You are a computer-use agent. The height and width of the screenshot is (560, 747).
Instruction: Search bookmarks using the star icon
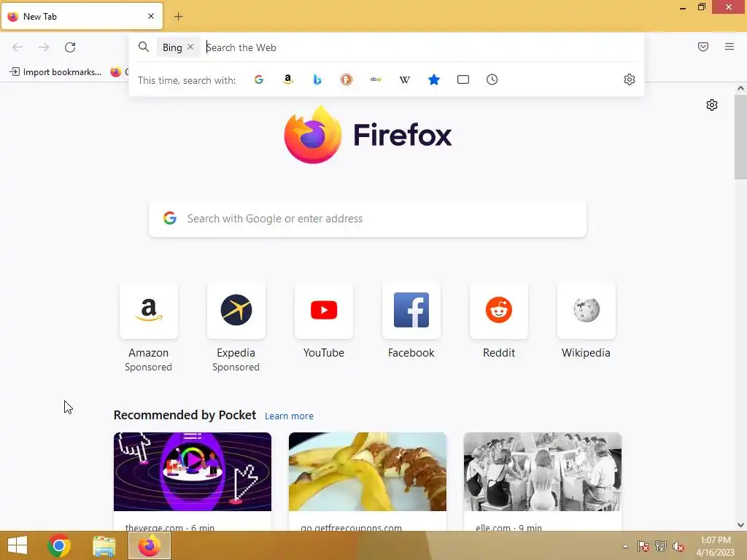tap(433, 79)
